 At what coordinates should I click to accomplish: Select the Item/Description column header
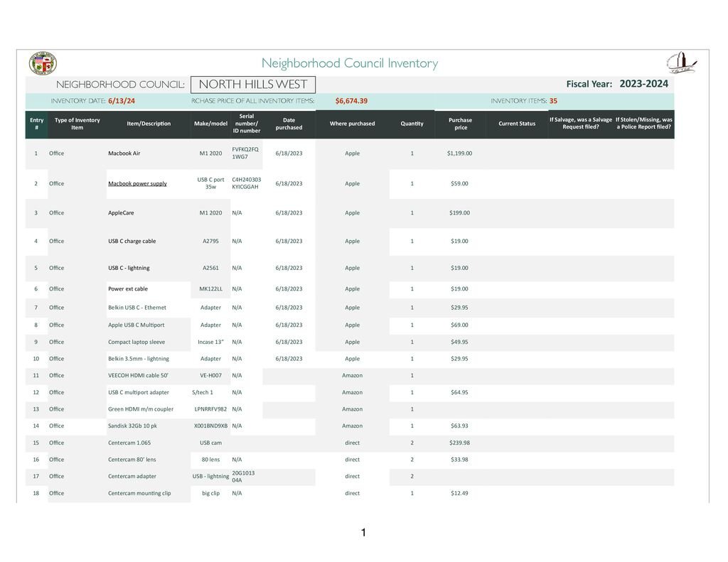point(149,124)
